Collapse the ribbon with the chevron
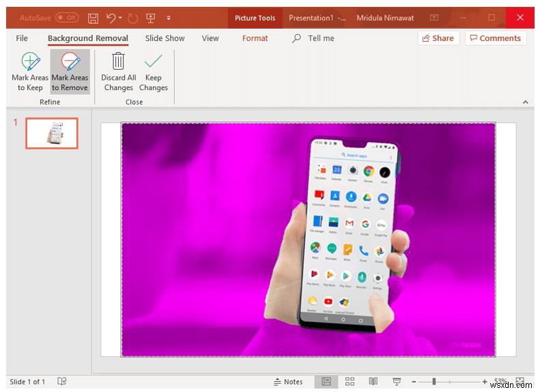540x392 pixels. pos(526,102)
